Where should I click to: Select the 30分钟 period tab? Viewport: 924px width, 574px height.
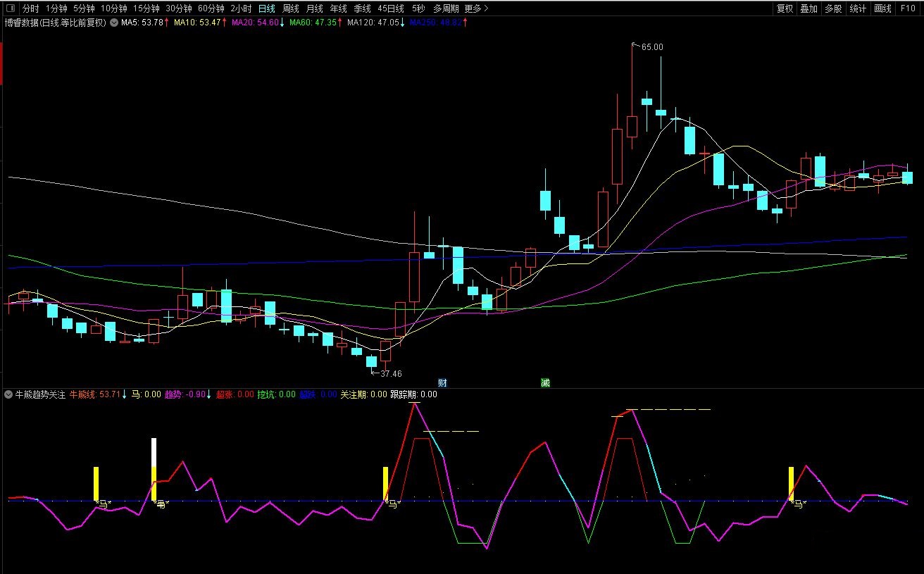(179, 8)
